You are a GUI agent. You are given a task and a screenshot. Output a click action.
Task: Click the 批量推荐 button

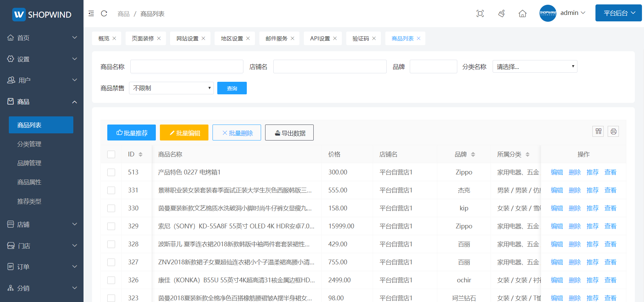131,132
